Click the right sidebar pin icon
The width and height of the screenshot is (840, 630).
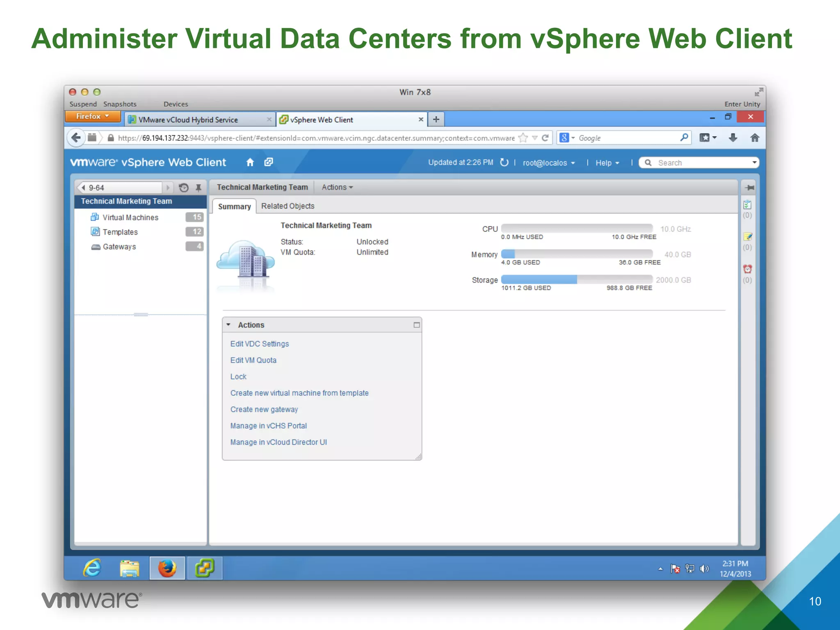[749, 187]
